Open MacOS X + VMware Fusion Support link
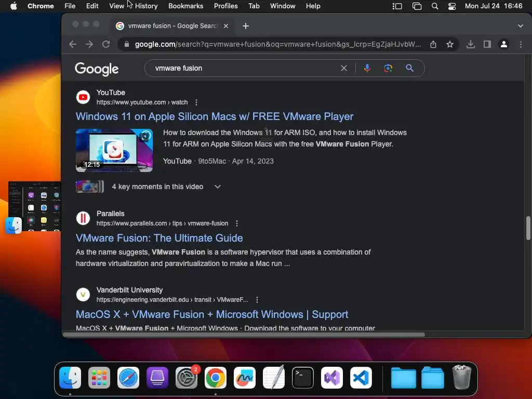The height and width of the screenshot is (399, 532). (x=212, y=314)
